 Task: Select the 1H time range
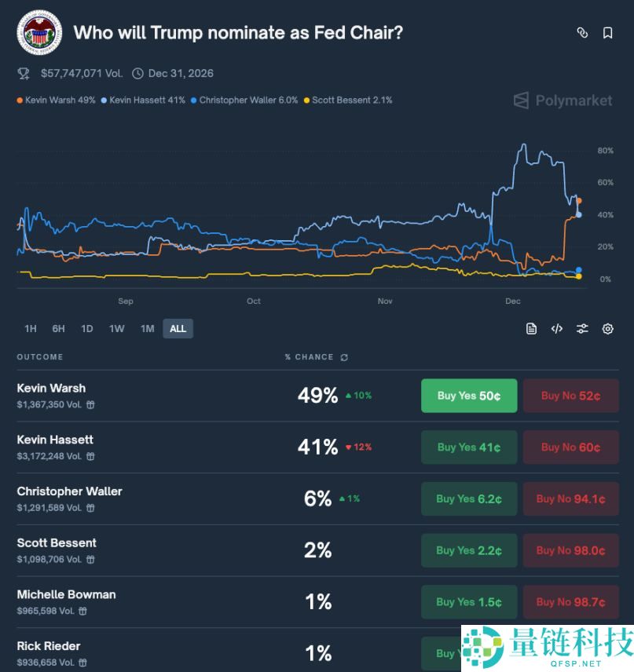tap(31, 329)
